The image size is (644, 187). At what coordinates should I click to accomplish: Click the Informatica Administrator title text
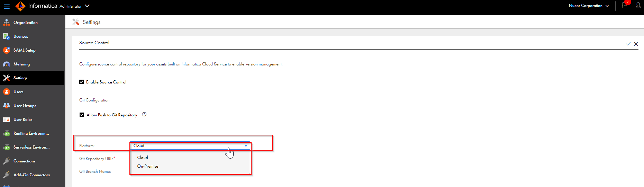(55, 6)
